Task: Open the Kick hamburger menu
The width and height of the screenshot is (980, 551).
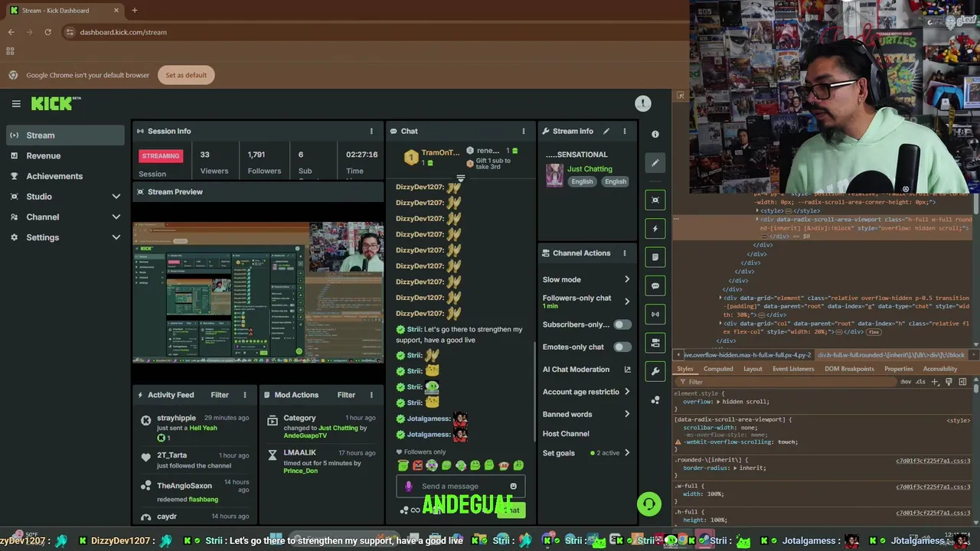Action: [15, 103]
